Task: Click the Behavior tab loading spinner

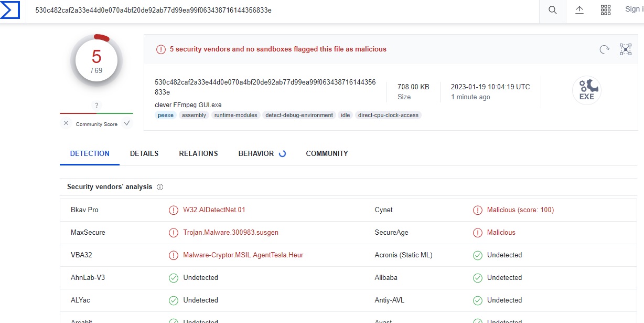Action: click(282, 154)
